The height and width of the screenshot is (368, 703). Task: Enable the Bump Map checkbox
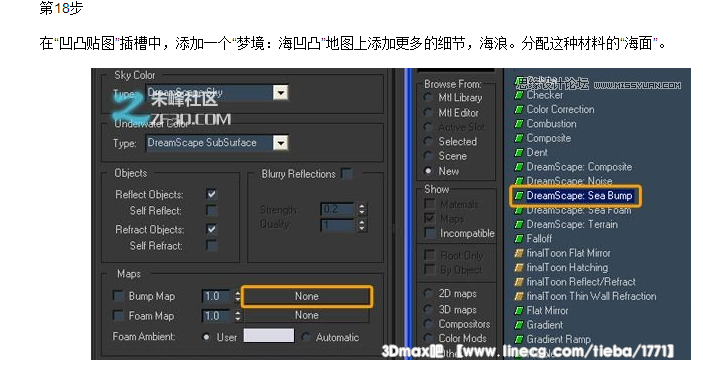(118, 296)
